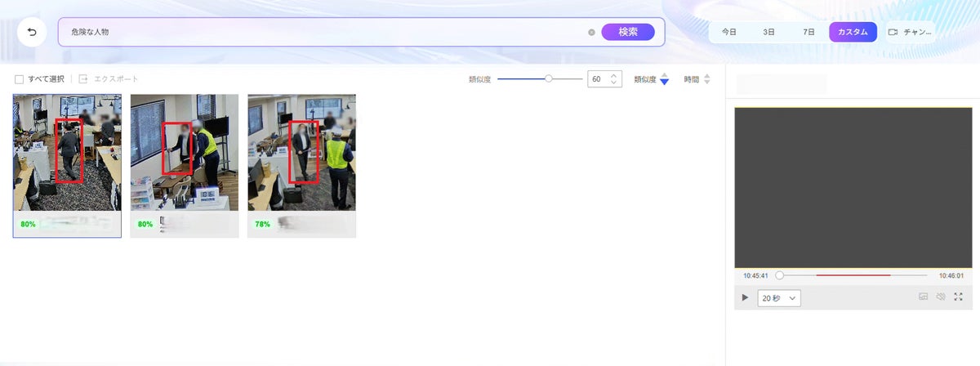980x366 pixels.
Task: Open the 20 秒 duration dropdown
Action: [779, 298]
